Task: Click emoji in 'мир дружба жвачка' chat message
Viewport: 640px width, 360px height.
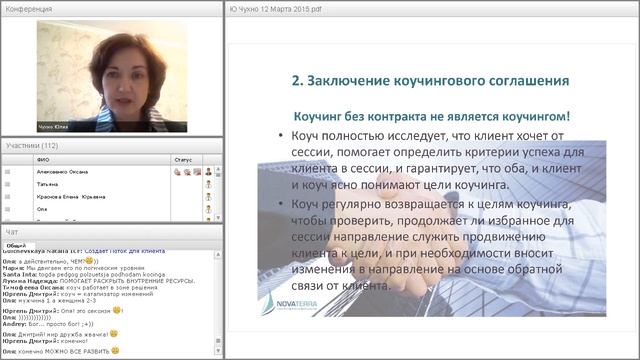Action: point(114,333)
